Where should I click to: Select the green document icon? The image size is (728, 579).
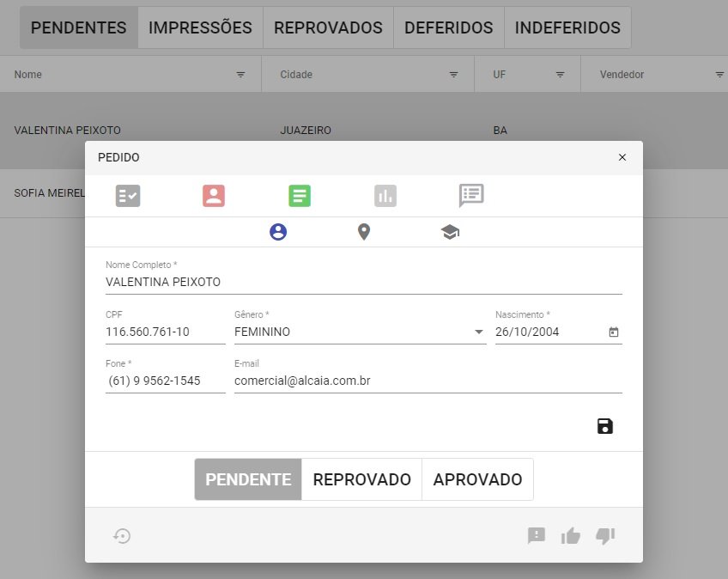[300, 196]
